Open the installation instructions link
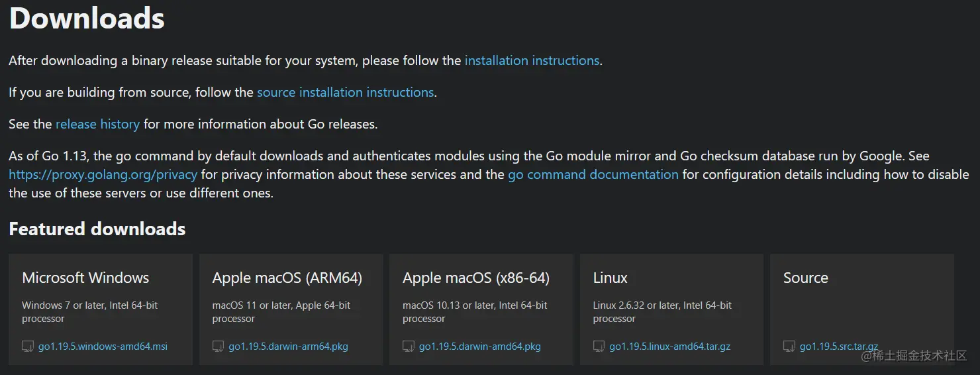 pyautogui.click(x=532, y=60)
